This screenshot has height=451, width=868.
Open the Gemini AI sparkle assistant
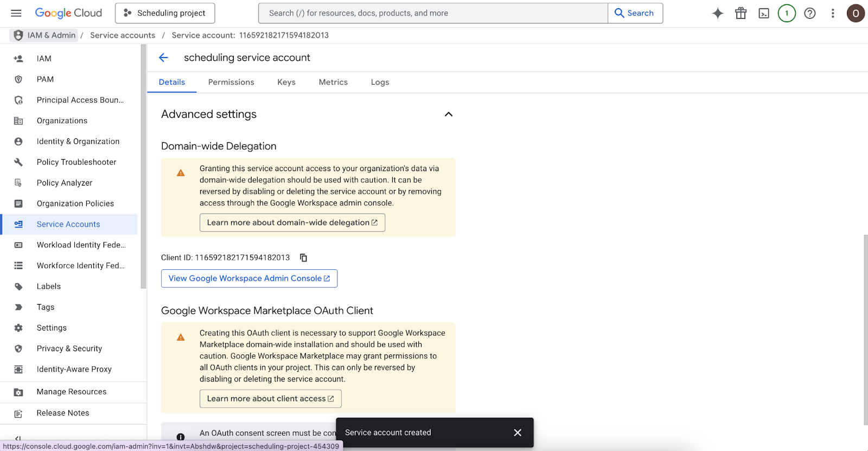pos(718,14)
